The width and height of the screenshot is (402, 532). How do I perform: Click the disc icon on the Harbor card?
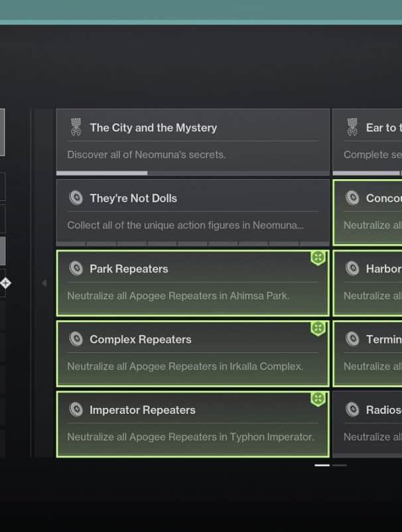tap(352, 269)
